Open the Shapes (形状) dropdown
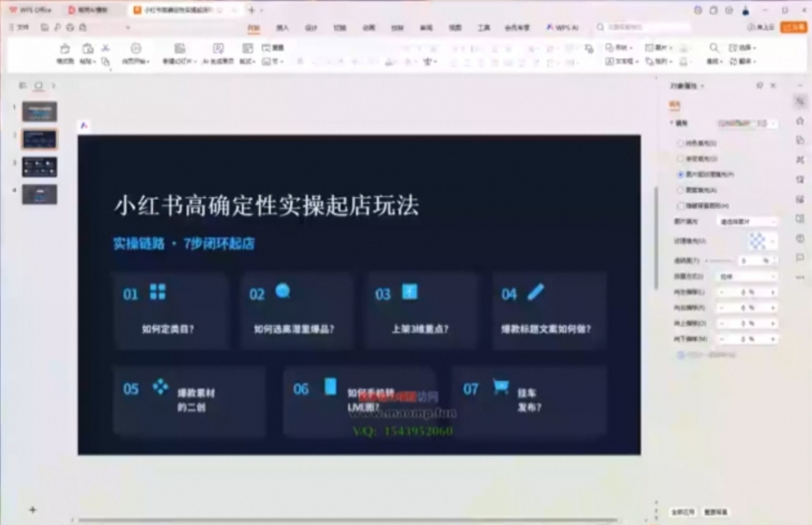812x525 pixels. (x=619, y=48)
